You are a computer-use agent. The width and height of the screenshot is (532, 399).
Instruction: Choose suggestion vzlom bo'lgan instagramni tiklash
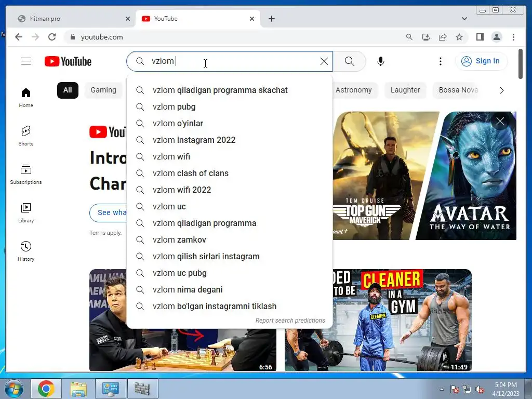(230, 306)
